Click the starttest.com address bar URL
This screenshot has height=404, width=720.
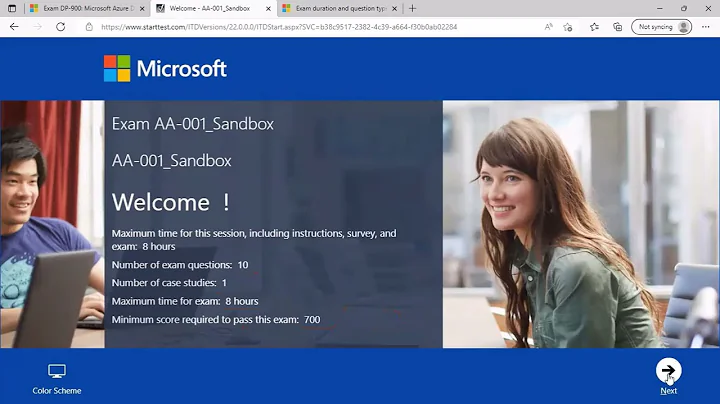tap(279, 27)
